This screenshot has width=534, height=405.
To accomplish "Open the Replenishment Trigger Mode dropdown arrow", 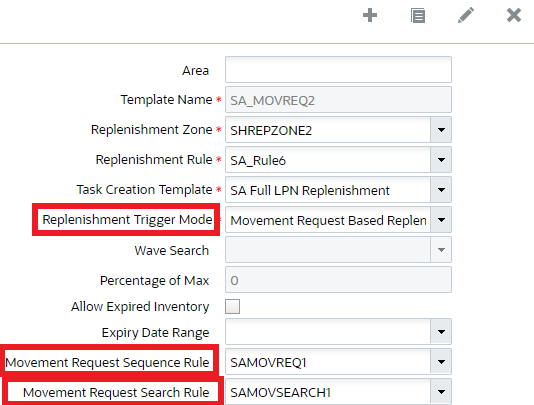I will 441,220.
